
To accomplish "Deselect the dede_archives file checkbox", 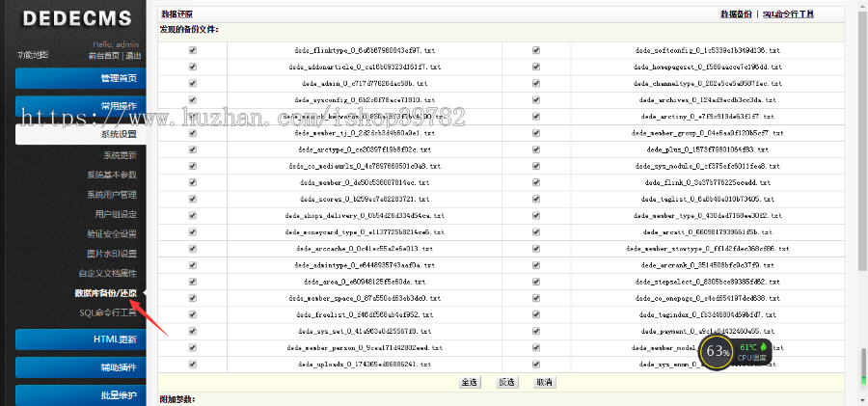I will [536, 99].
